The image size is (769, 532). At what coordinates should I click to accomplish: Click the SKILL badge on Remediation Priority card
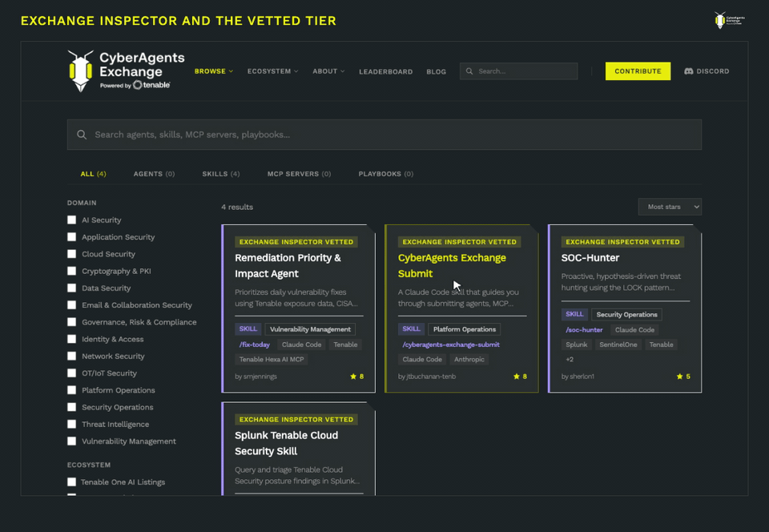pyautogui.click(x=248, y=329)
